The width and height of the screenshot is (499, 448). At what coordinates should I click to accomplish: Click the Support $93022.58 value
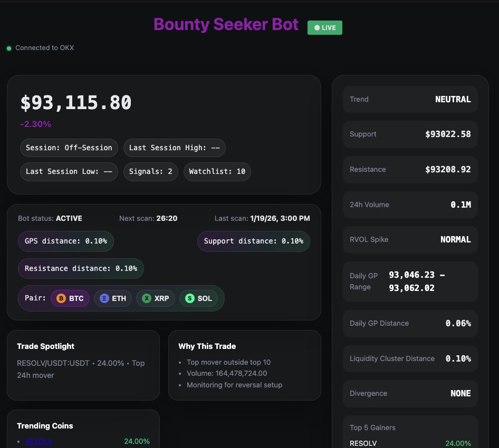coord(448,134)
